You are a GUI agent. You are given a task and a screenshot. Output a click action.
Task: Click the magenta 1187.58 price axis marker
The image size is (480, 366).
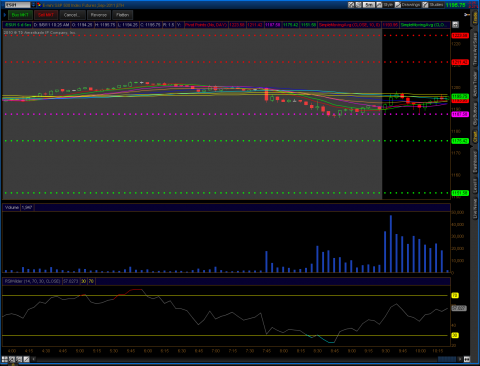[460, 114]
